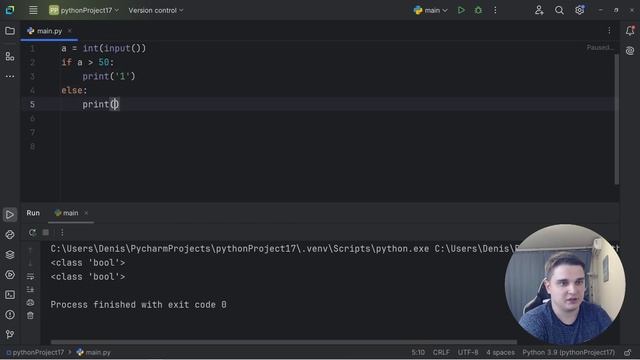Toggle the Run tool window button
This screenshot has width=640, height=360.
coord(10,215)
